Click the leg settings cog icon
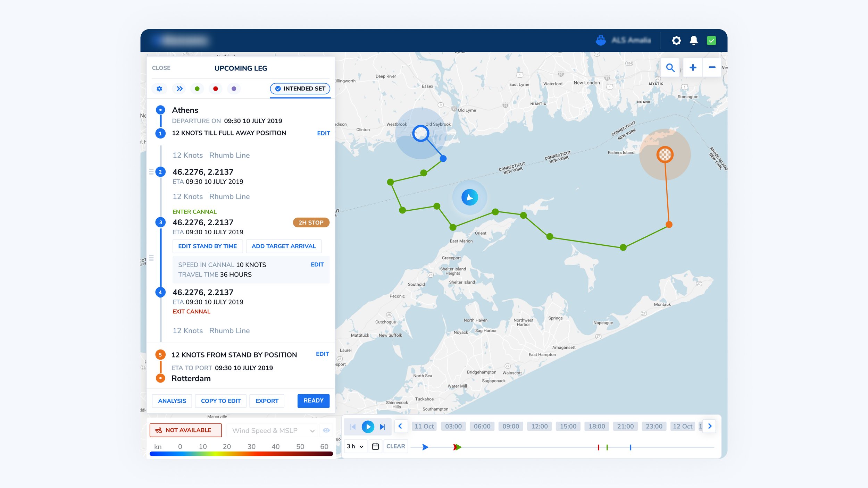The image size is (868, 488). click(x=159, y=89)
